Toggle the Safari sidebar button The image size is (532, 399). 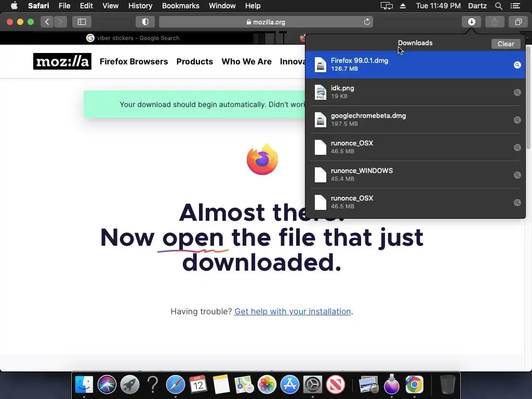[82, 22]
